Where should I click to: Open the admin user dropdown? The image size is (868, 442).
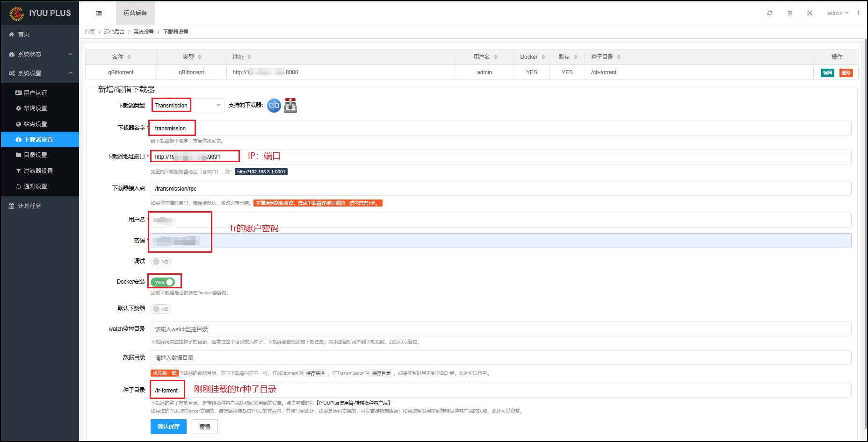(838, 13)
